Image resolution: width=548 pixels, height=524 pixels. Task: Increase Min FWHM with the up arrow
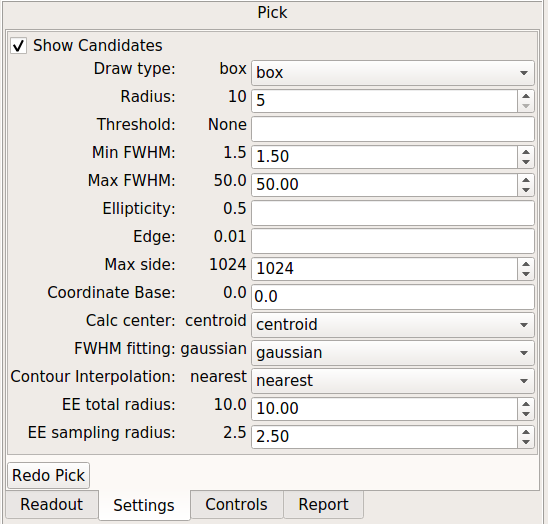526,152
